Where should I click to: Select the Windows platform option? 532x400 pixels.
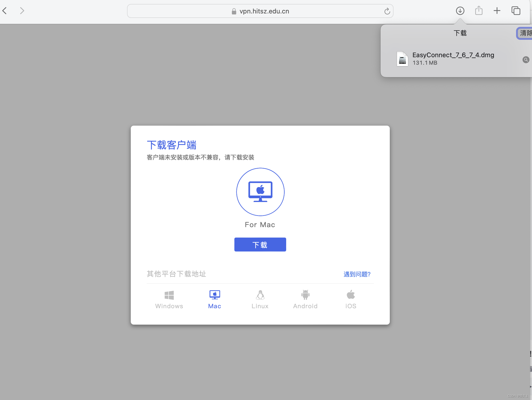169,300
